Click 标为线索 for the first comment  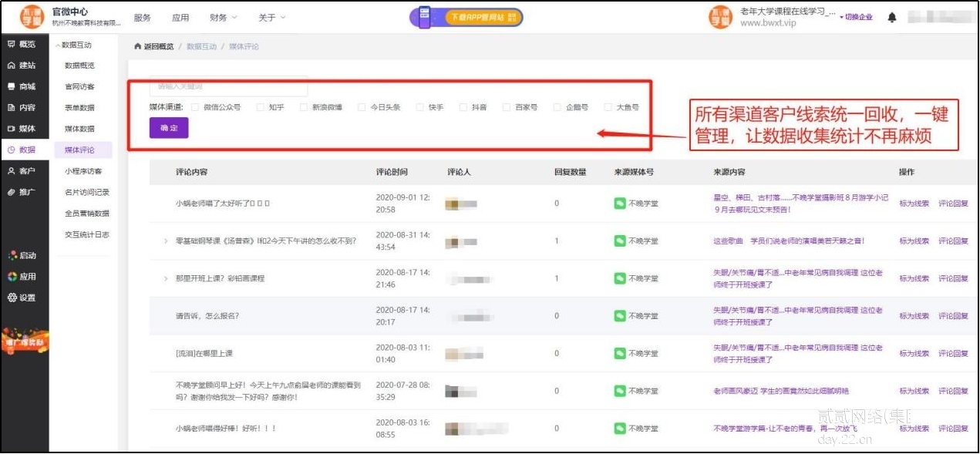(x=914, y=203)
